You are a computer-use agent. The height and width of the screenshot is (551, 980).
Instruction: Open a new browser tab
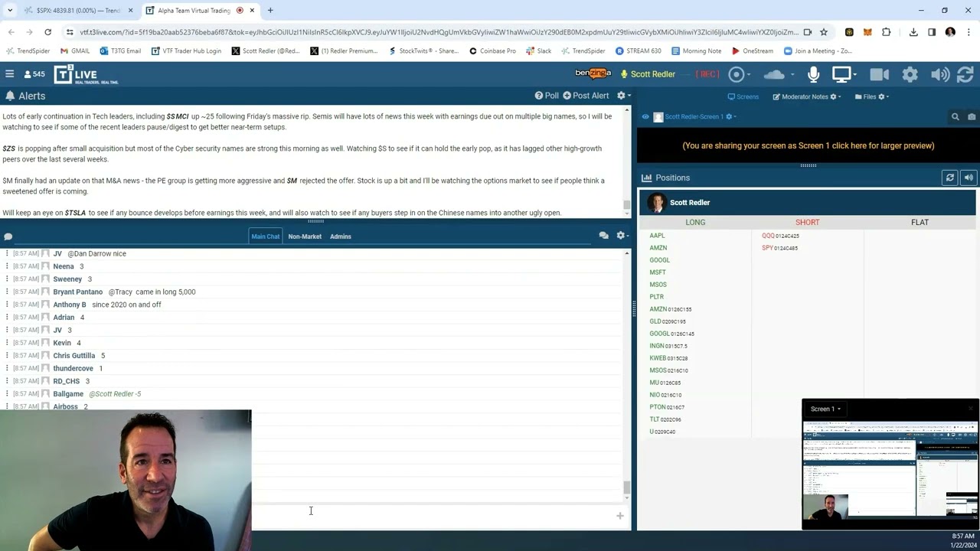[270, 11]
